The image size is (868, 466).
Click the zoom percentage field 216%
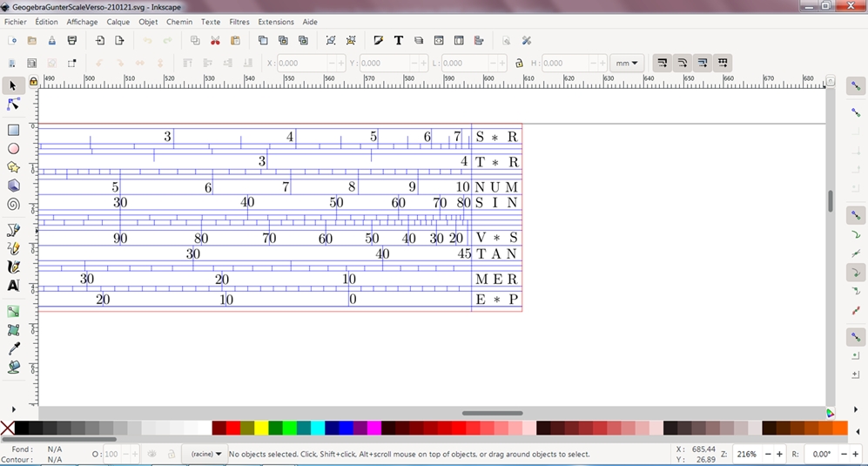click(747, 454)
